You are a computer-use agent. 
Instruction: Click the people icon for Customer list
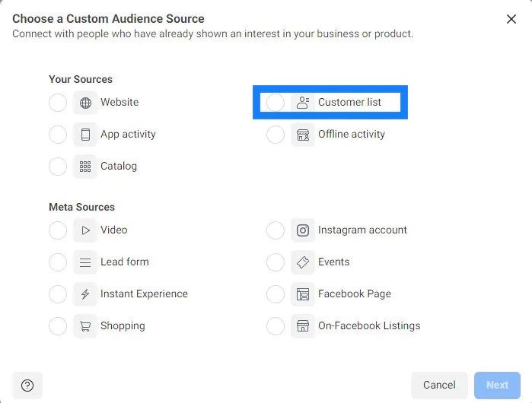point(303,103)
